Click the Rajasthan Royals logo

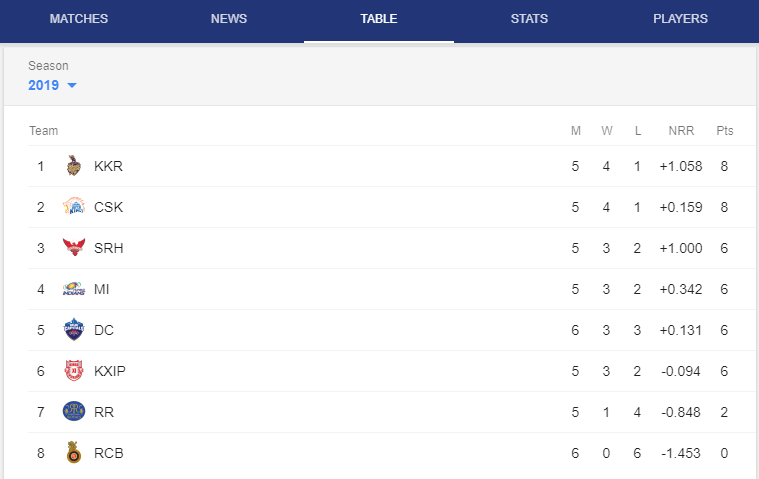coord(74,411)
